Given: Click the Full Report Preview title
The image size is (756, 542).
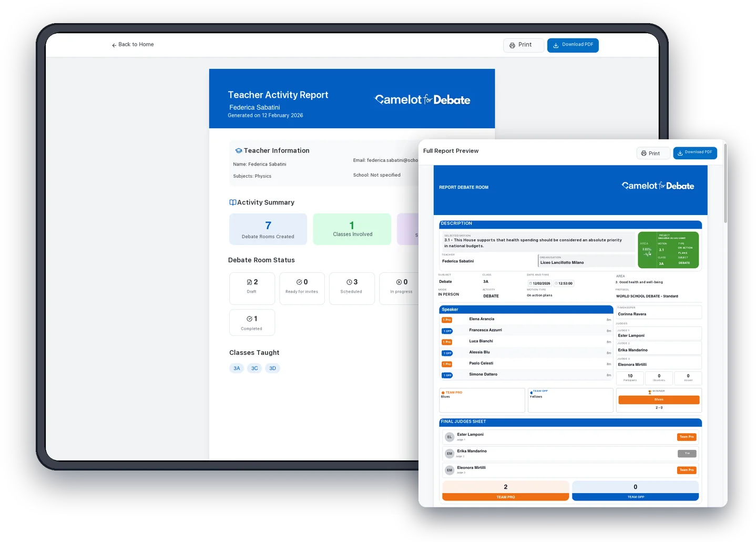Looking at the screenshot, I should coord(451,151).
